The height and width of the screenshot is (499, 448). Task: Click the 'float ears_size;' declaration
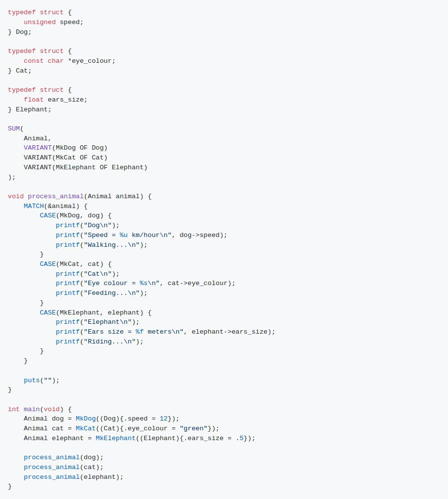coord(55,100)
